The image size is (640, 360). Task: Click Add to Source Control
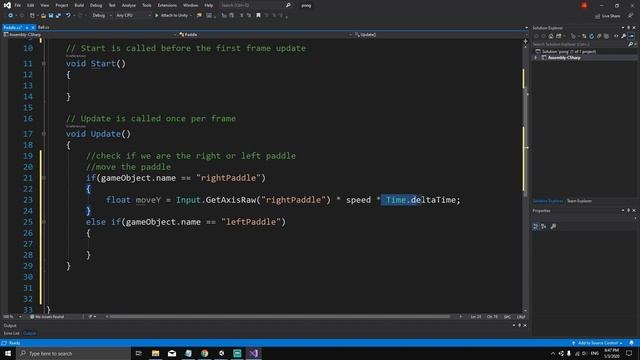click(597, 343)
